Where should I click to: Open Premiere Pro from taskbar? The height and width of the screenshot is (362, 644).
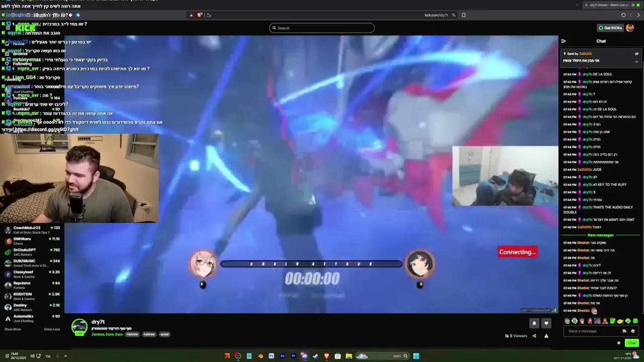click(x=293, y=356)
